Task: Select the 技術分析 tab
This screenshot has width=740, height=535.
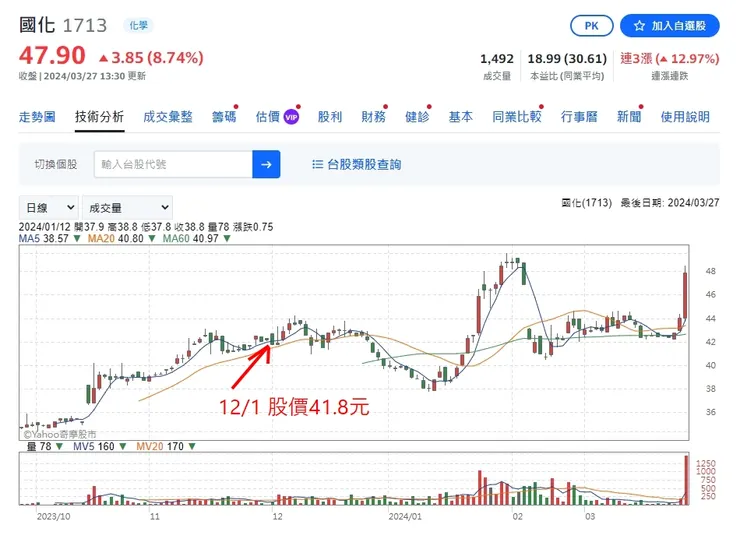Action: 100,117
